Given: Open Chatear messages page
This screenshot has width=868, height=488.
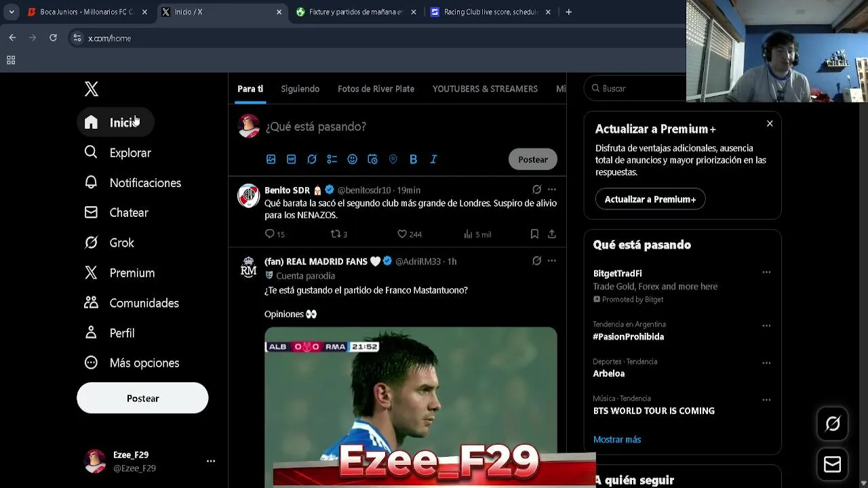Looking at the screenshot, I should 117,213.
